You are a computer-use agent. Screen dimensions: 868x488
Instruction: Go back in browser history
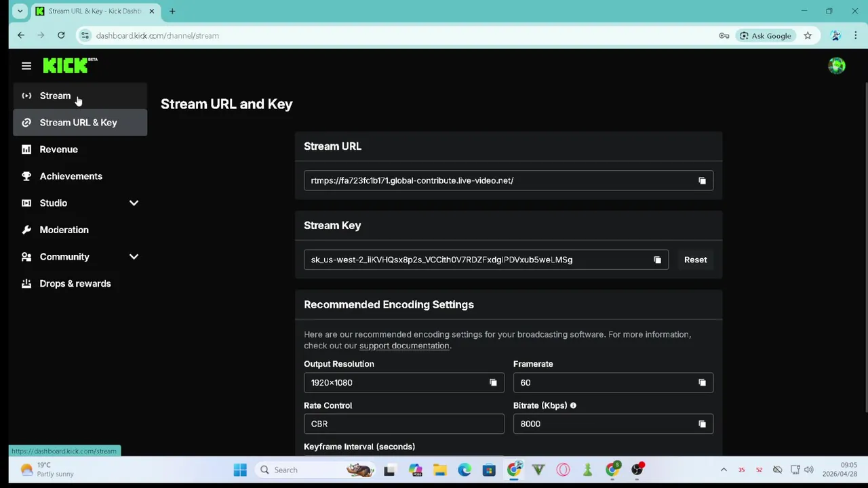[21, 35]
